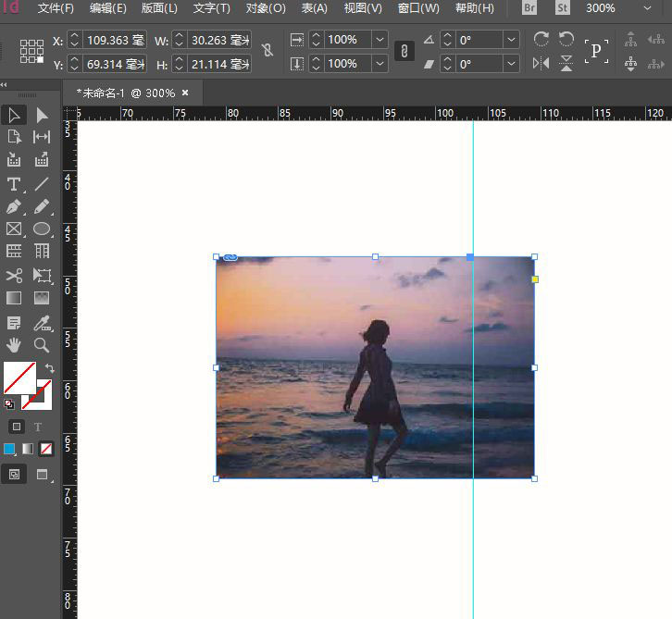
Task: Select the Hand tool
Action: (14, 344)
